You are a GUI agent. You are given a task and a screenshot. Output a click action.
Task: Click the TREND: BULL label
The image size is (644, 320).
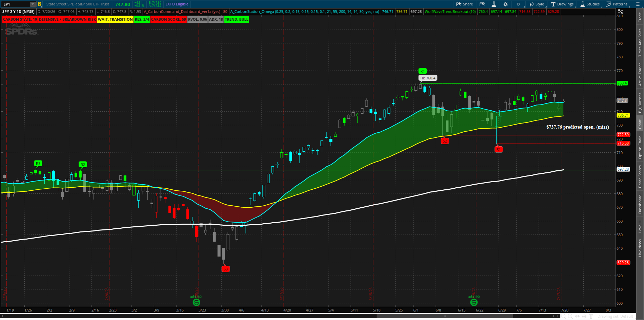click(x=237, y=19)
